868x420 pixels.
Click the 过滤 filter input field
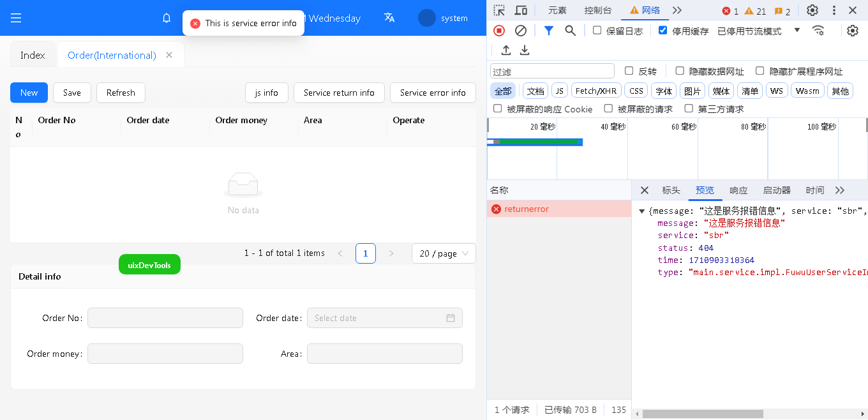point(552,71)
